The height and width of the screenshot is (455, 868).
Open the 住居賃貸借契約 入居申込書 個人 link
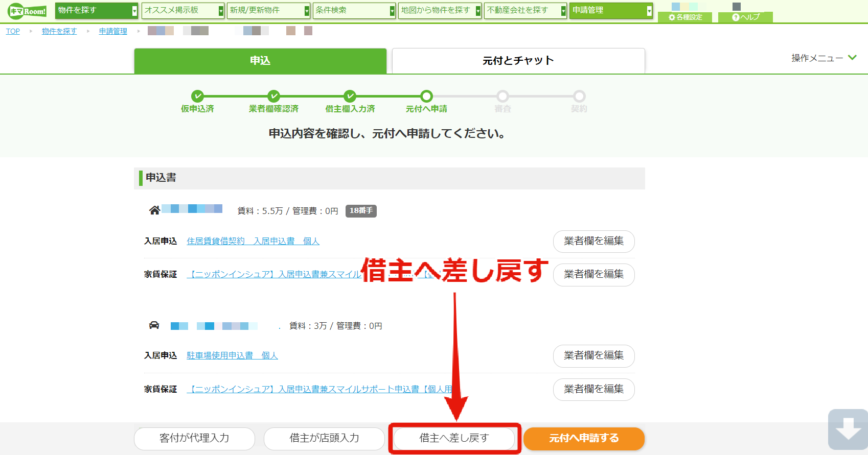(253, 241)
